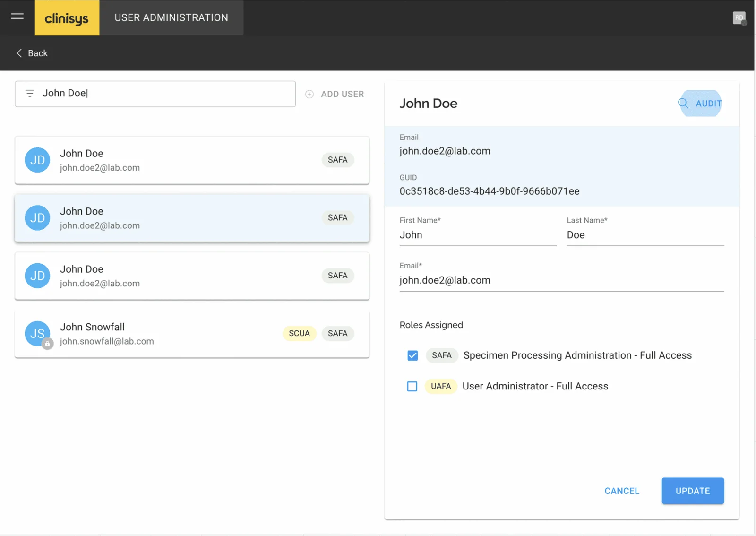The height and width of the screenshot is (536, 756).
Task: Click the Specimen Processing Administration role label
Action: [577, 355]
